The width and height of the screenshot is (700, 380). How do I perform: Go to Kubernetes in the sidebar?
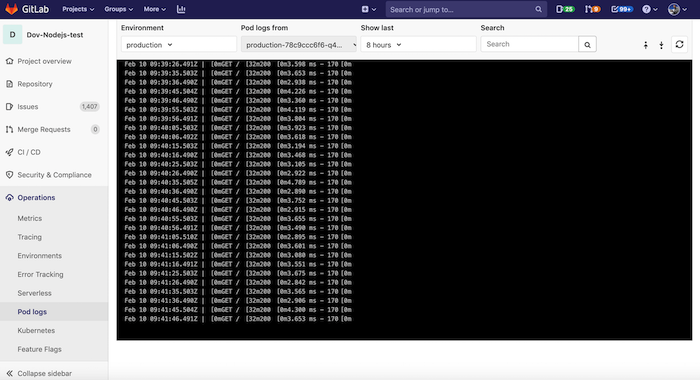[x=36, y=330]
